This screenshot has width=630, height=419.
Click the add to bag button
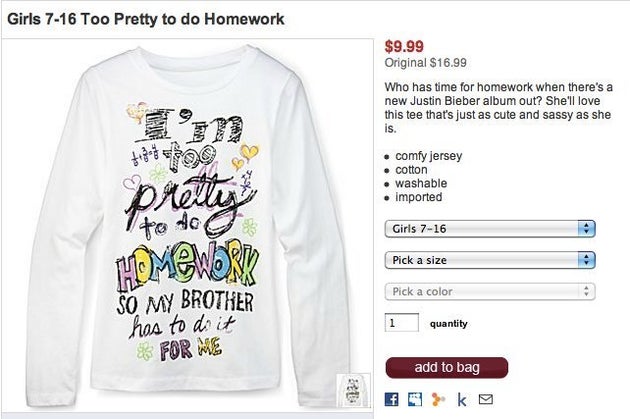446,367
